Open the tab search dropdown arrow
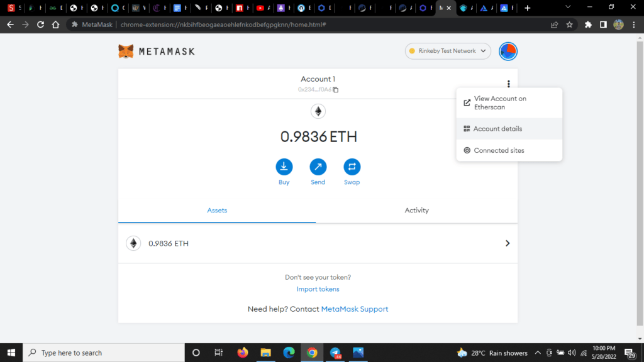The height and width of the screenshot is (362, 644). pos(568,7)
